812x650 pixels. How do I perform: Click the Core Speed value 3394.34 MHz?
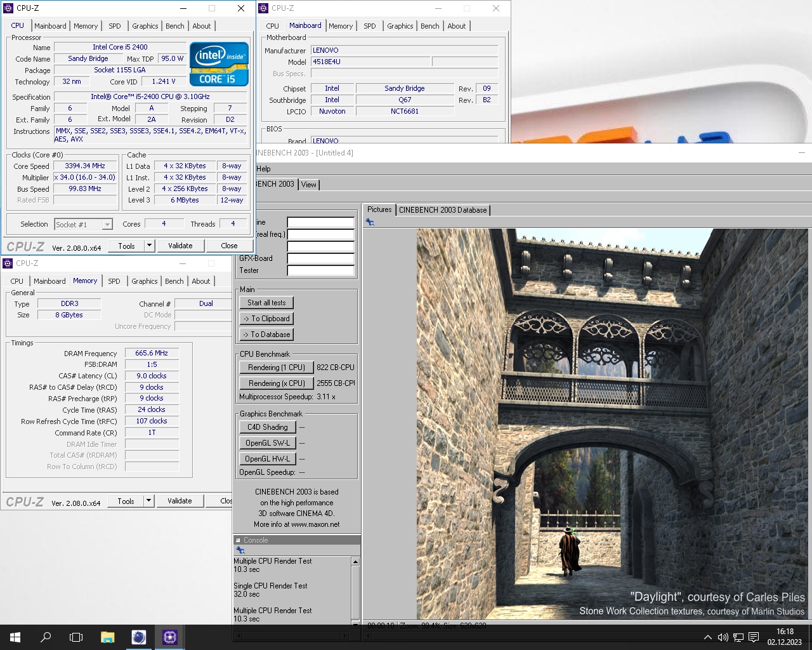(x=85, y=166)
